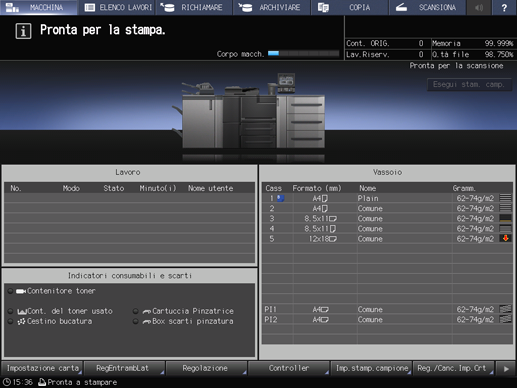
Task: Click the clock icon in the status bar
Action: tap(7, 382)
